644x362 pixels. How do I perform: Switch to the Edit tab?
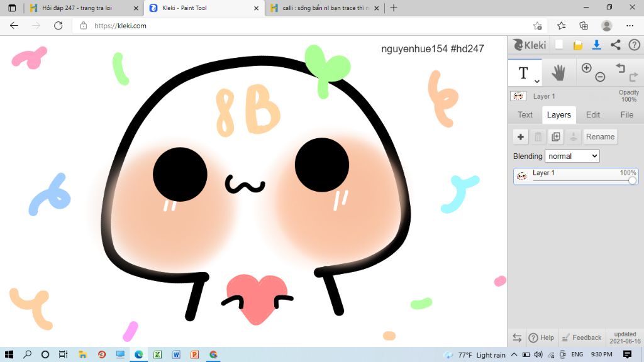592,115
